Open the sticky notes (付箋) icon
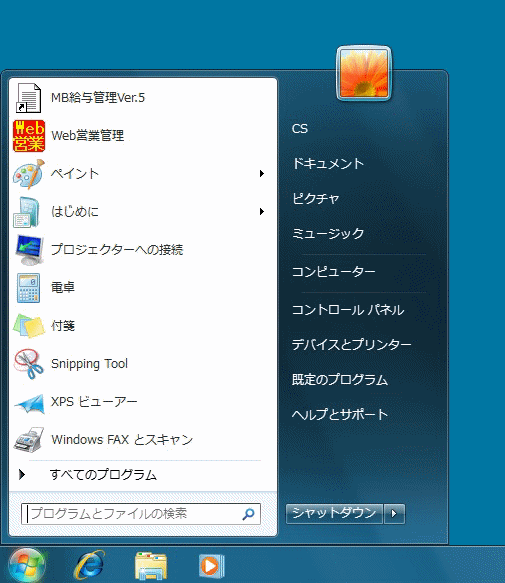The image size is (505, 583). (29, 326)
